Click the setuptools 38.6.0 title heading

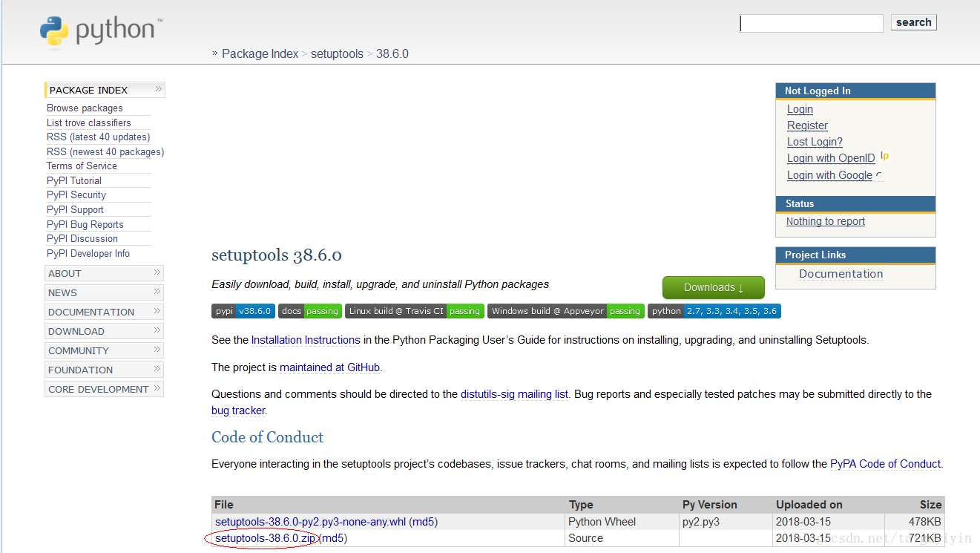click(277, 255)
